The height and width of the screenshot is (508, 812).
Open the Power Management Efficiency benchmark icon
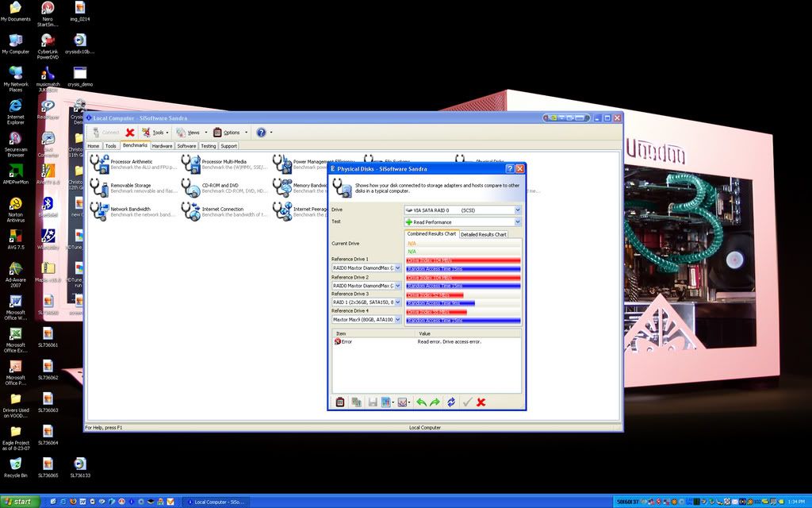[x=282, y=164]
